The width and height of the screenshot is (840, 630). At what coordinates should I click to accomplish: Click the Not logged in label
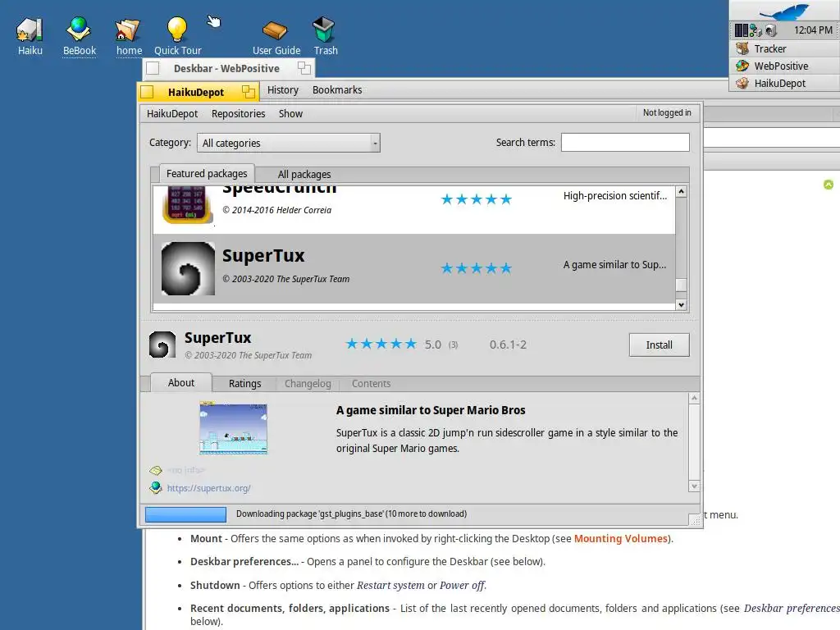(667, 112)
